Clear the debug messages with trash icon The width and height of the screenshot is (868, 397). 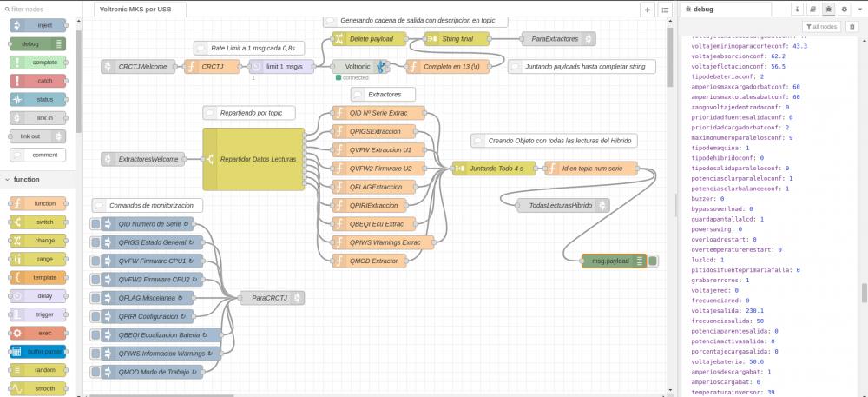pos(852,27)
